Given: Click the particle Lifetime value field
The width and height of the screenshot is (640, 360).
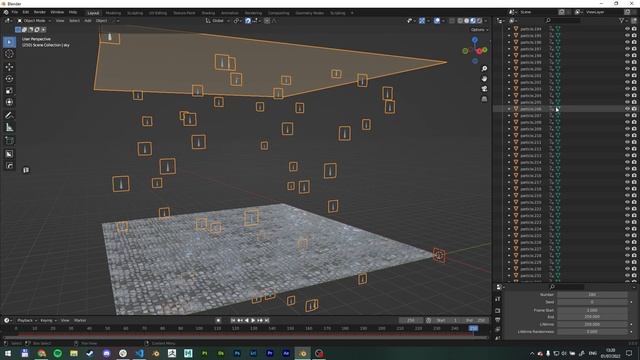Looking at the screenshot, I should [592, 324].
